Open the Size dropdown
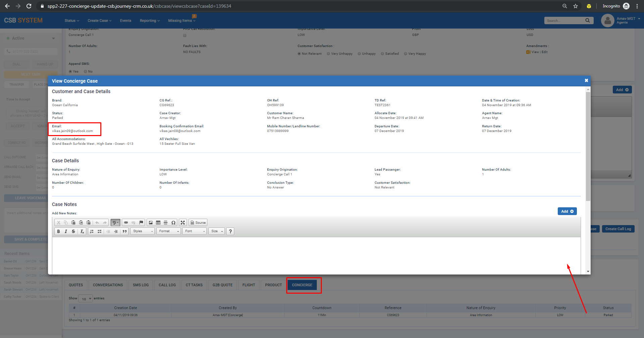The height and width of the screenshot is (338, 644). pyautogui.click(x=217, y=231)
